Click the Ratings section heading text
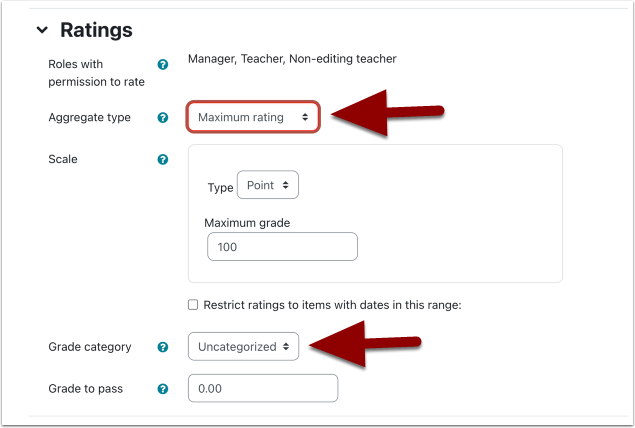This screenshot has width=635, height=428. click(96, 31)
